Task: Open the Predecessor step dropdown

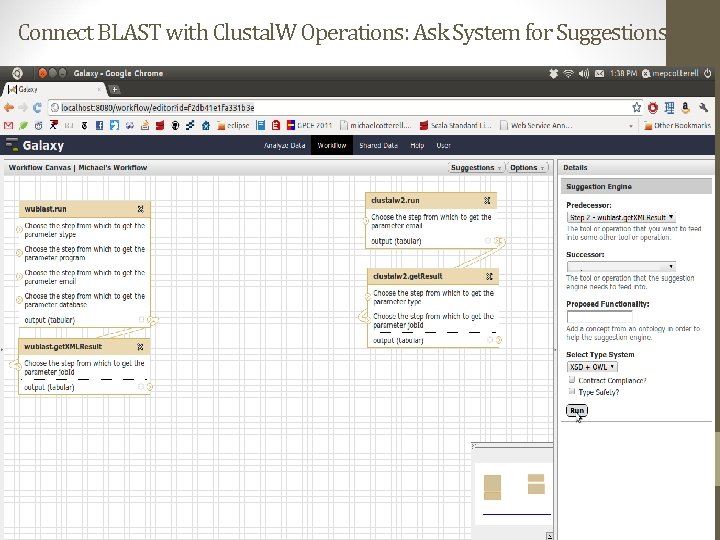Action: tap(621, 217)
